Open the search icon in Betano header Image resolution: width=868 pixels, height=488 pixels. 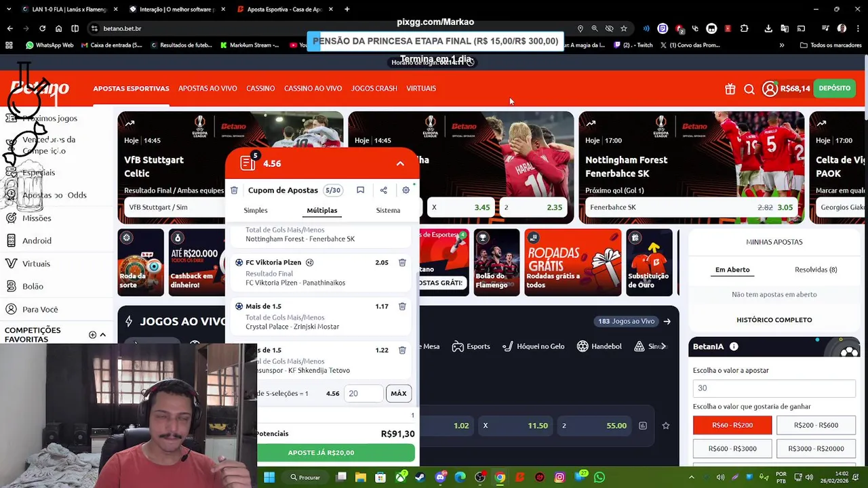pyautogui.click(x=749, y=89)
